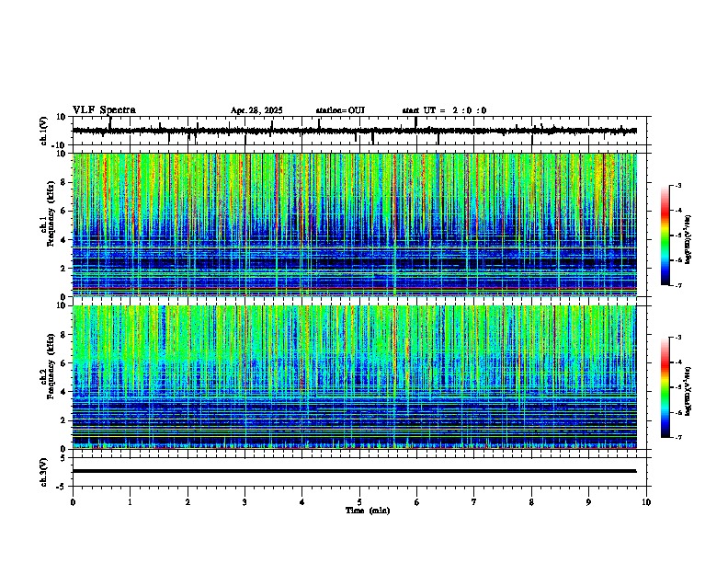Select the date text "Apr. 28, 2025"
The height and width of the screenshot is (563, 728).
coord(256,110)
